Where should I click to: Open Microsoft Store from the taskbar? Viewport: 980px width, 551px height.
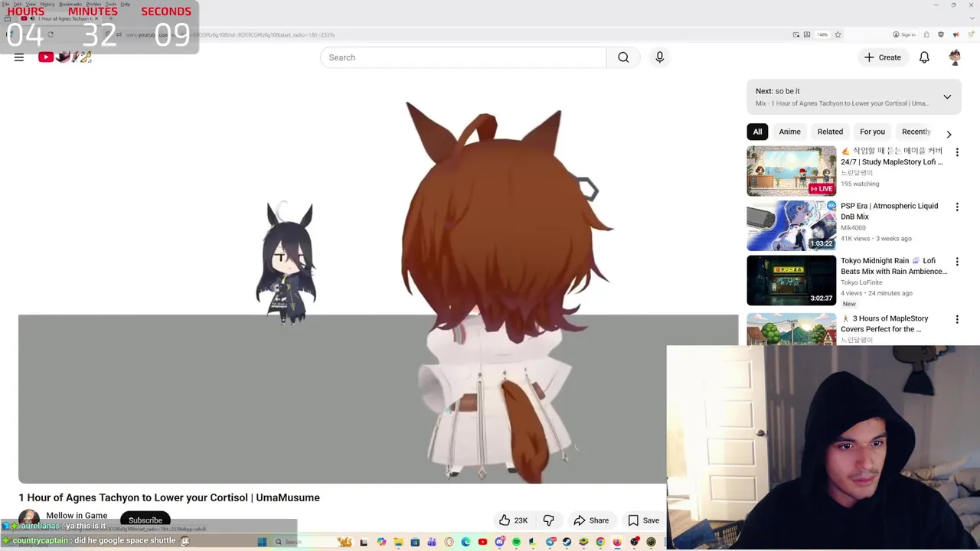[x=415, y=542]
